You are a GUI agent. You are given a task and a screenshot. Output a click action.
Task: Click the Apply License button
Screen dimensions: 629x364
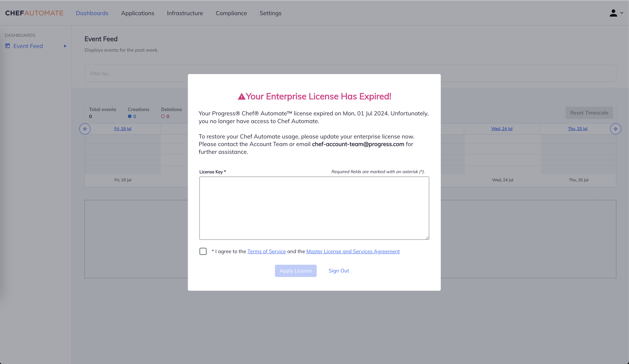click(296, 271)
